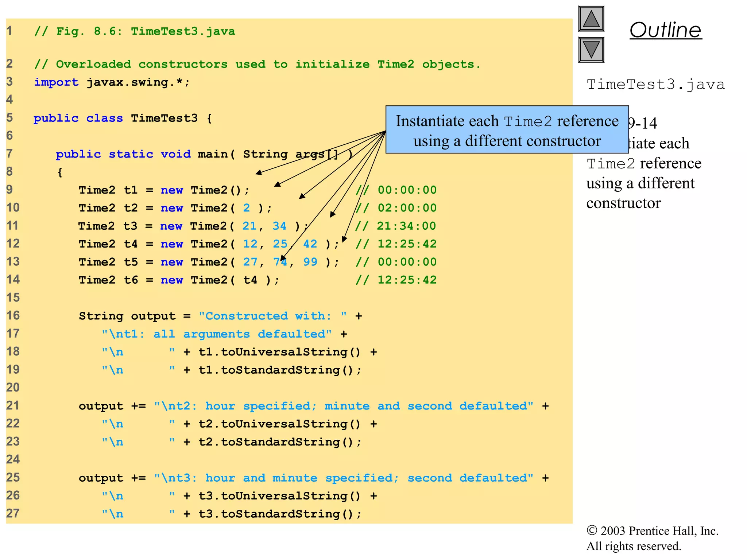Click the "\nt1: all arguments defaulted" string
747x560 pixels.
coord(217,334)
